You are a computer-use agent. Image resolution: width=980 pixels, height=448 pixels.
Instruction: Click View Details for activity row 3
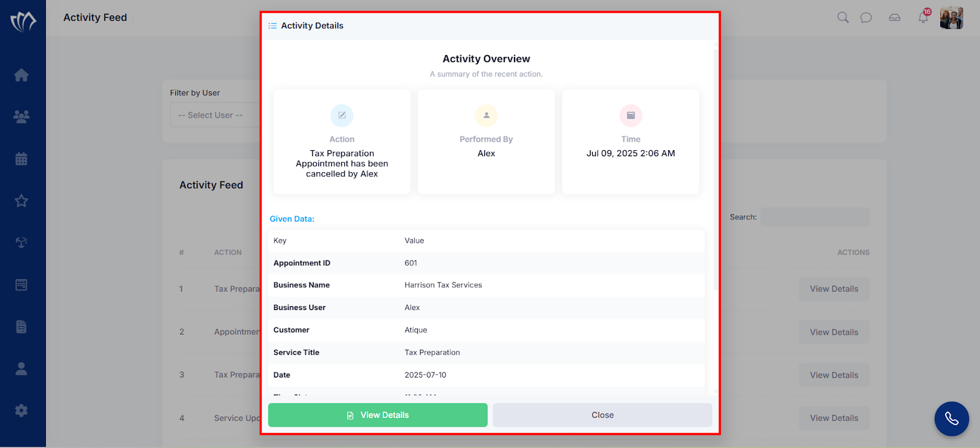[x=834, y=375]
